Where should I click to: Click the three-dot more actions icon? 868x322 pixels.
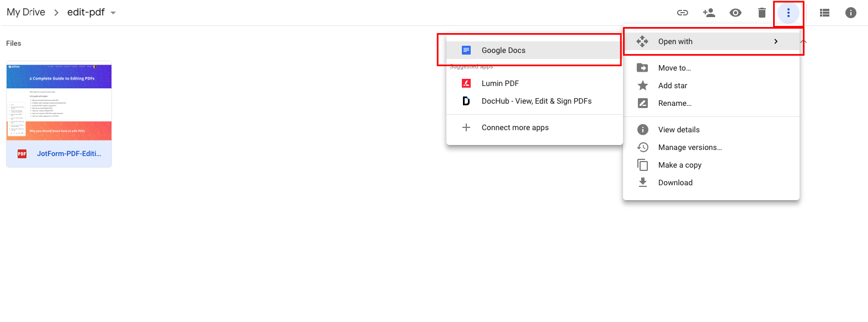[x=789, y=13]
